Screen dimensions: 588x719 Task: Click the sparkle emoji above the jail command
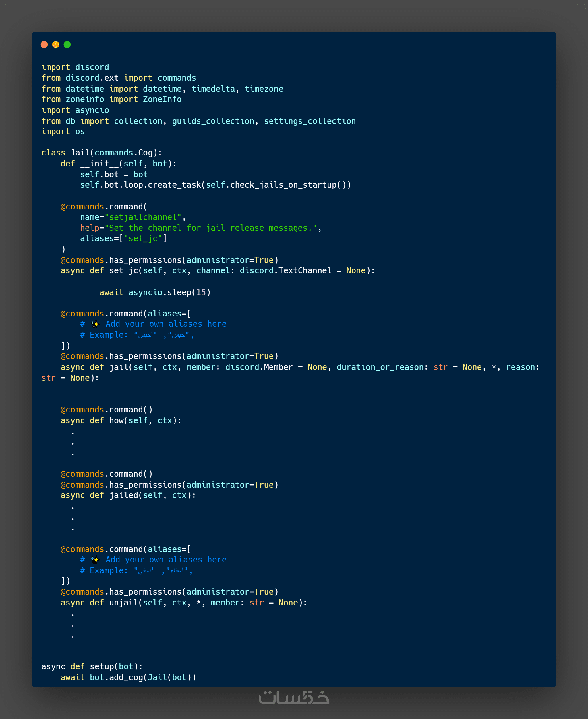[x=95, y=324]
